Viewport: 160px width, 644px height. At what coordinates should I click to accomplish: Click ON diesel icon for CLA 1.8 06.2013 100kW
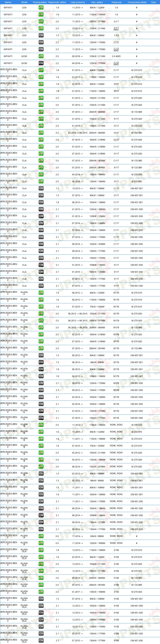point(41,202)
